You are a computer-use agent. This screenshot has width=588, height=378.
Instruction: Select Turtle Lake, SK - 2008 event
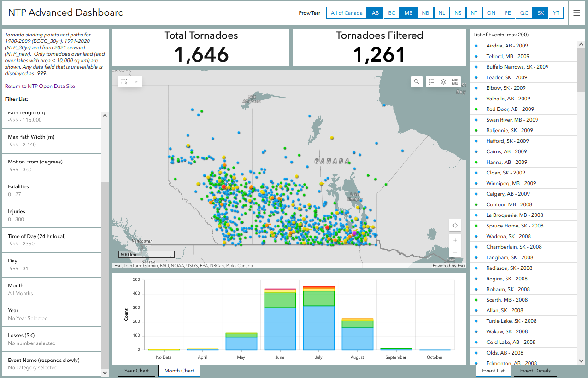pos(524,321)
